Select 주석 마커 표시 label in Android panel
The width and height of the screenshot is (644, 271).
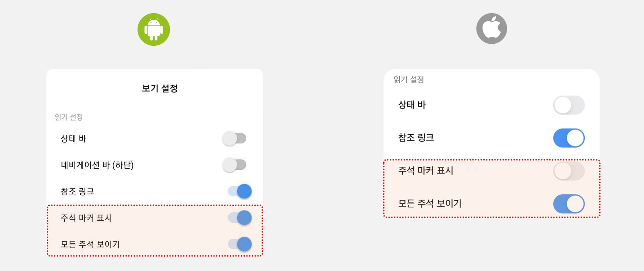[86, 218]
